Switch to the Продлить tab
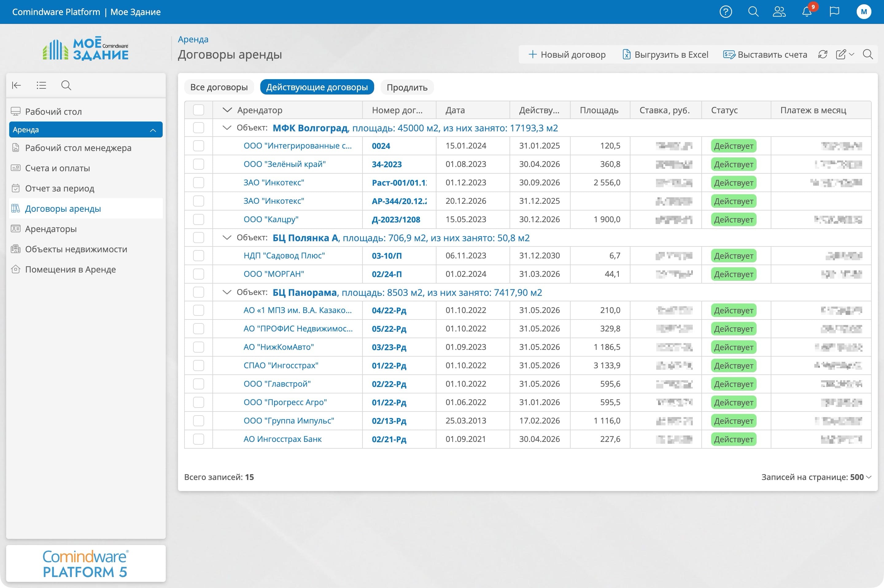 pos(407,87)
